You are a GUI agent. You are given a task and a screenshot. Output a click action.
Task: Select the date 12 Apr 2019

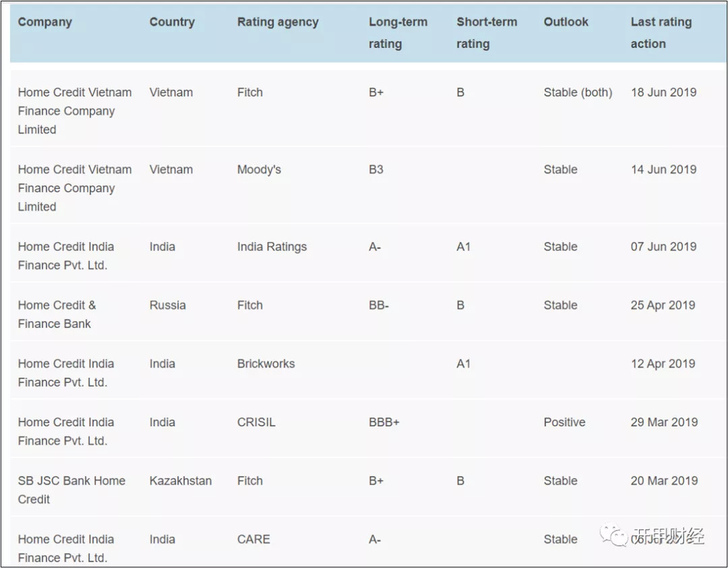[x=663, y=364]
